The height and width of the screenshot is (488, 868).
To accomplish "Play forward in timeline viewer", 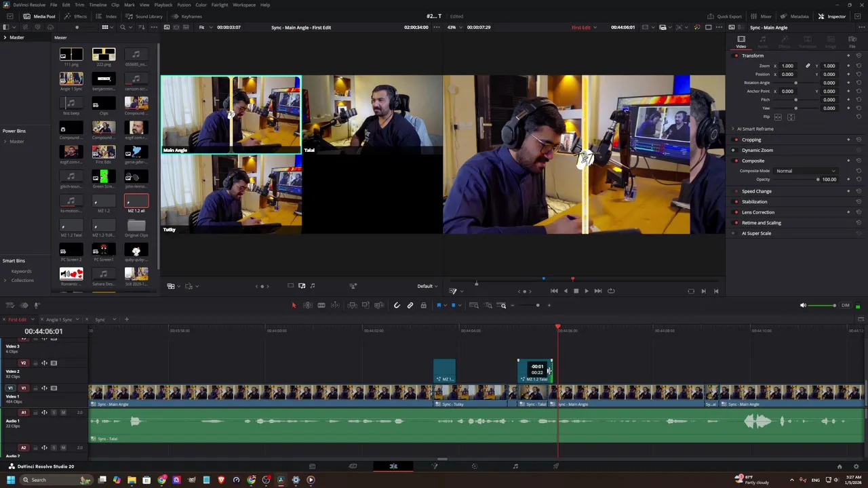I will 587,291.
